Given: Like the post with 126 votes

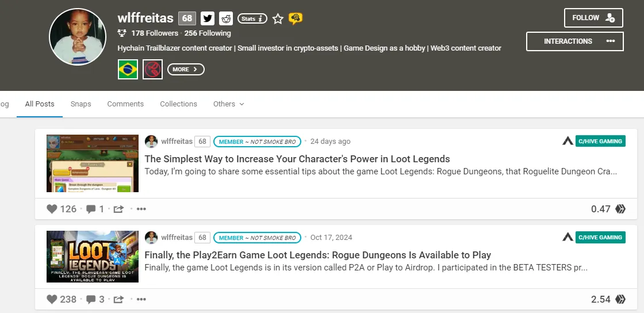Looking at the screenshot, I should [52, 209].
